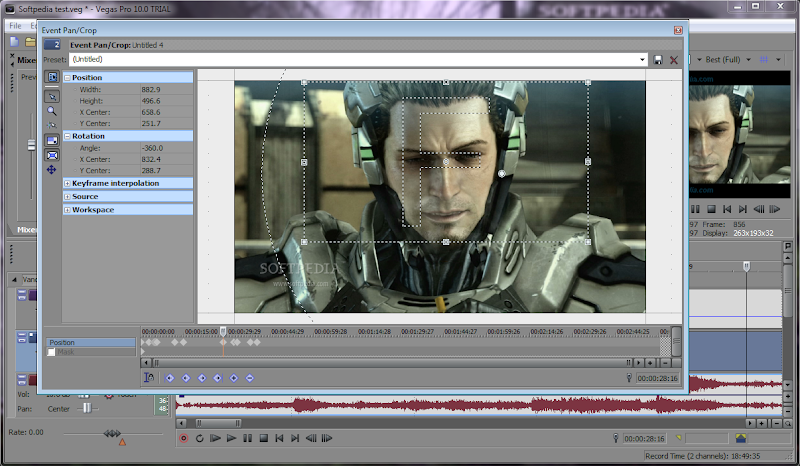Stop in the video preview window

(x=711, y=209)
